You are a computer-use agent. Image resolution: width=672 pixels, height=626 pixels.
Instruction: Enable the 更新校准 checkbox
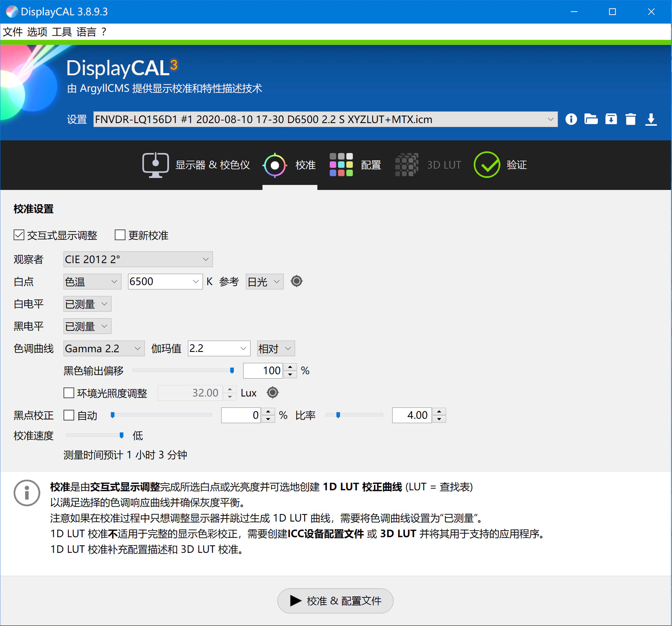pos(120,235)
